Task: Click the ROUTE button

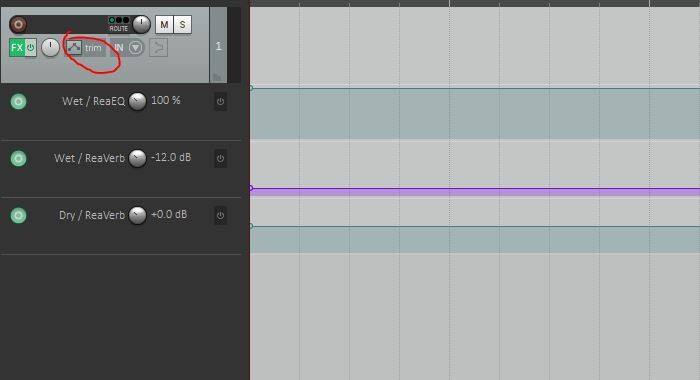Action: 119,24
